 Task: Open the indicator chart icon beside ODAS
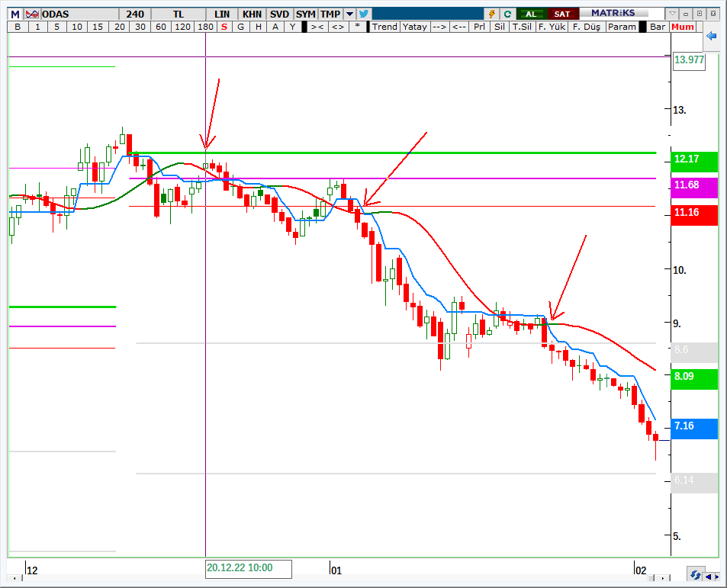point(32,14)
